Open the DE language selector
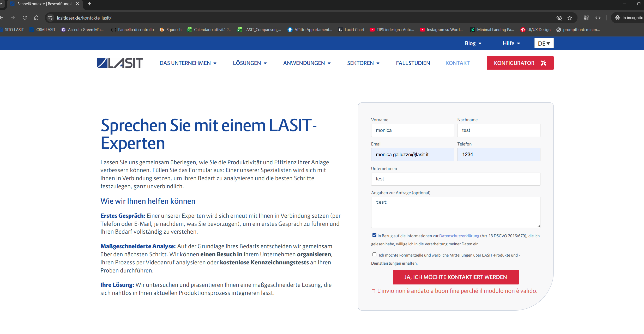This screenshot has height=334, width=644. click(544, 43)
